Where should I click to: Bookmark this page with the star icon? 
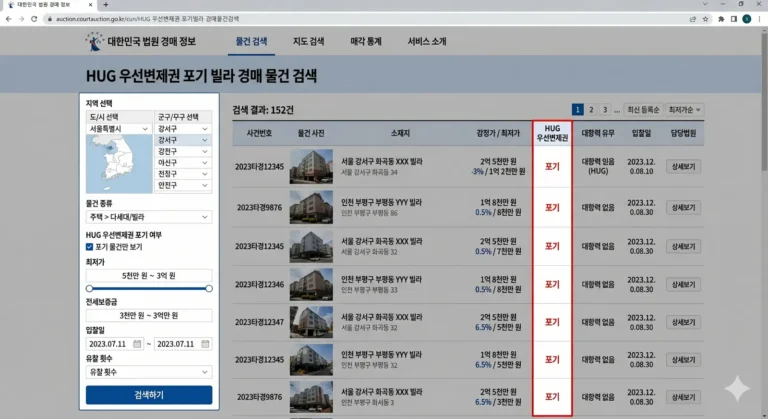point(705,19)
